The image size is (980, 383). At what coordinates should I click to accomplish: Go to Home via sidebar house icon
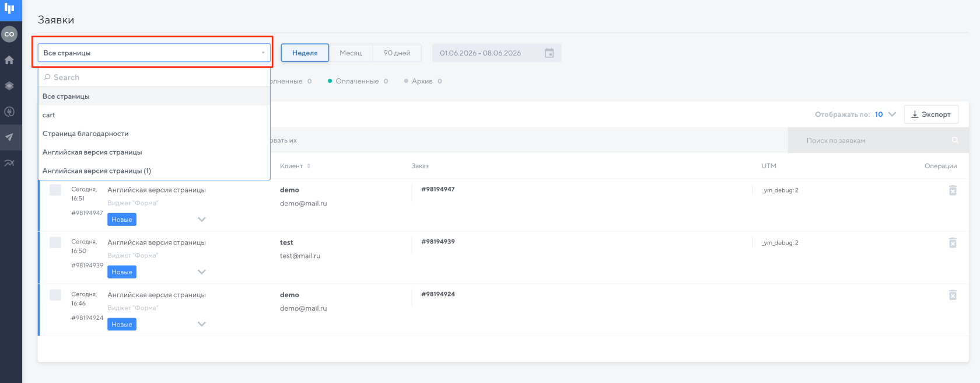tap(9, 60)
